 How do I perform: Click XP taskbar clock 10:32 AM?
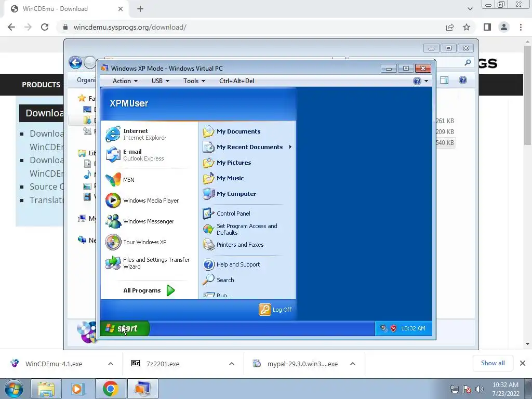coord(413,328)
